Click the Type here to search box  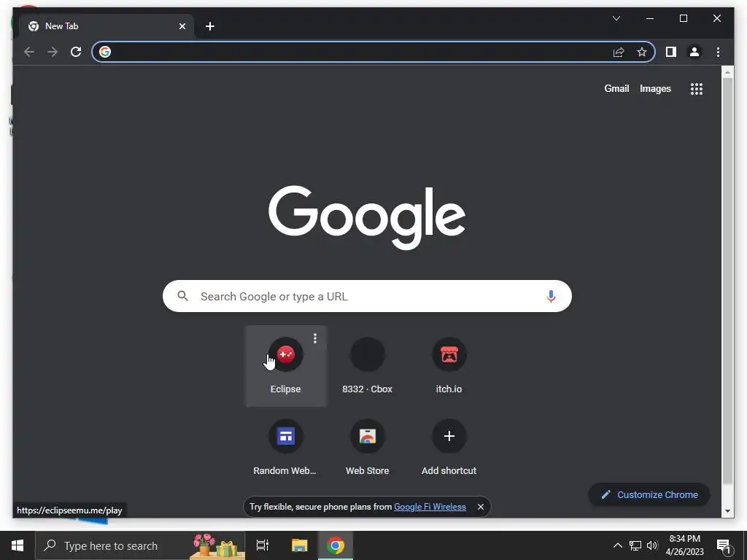[140, 545]
